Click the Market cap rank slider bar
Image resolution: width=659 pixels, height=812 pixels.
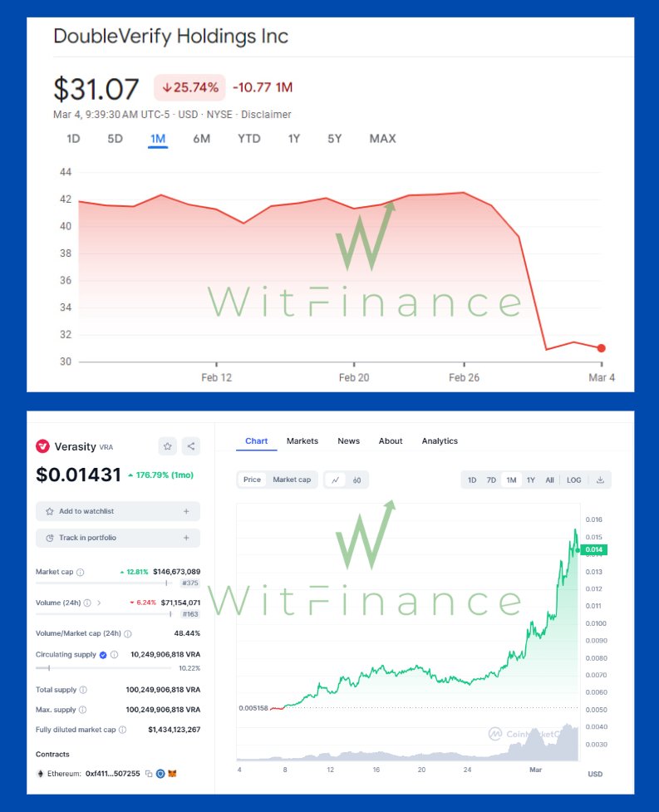pyautogui.click(x=104, y=583)
